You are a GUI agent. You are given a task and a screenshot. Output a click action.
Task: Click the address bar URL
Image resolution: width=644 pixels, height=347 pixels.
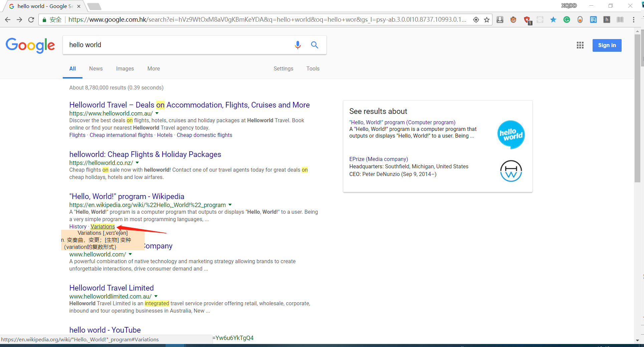(x=267, y=20)
